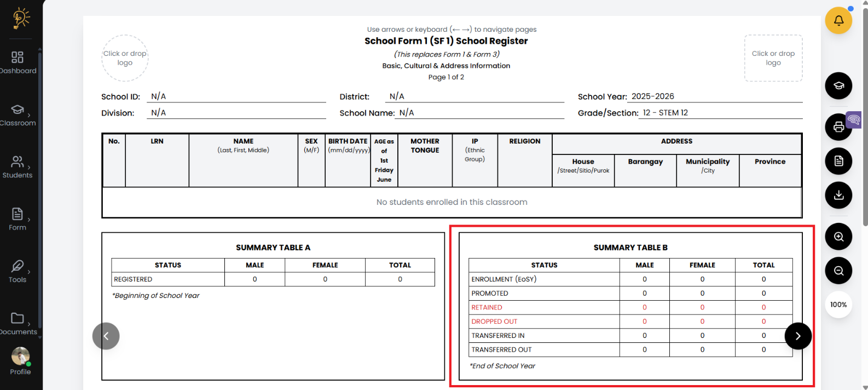
Task: Open the notifications bell
Action: pos(838,21)
